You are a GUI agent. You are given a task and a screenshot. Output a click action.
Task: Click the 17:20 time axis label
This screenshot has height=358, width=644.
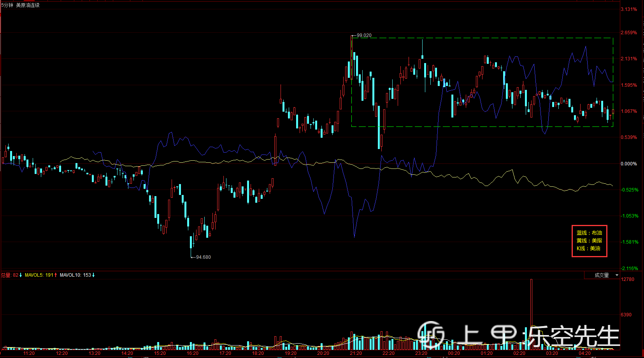(225, 353)
